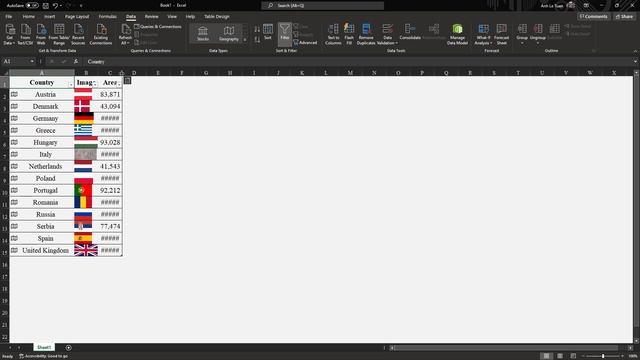Open the Group dropdown arrow

click(522, 43)
